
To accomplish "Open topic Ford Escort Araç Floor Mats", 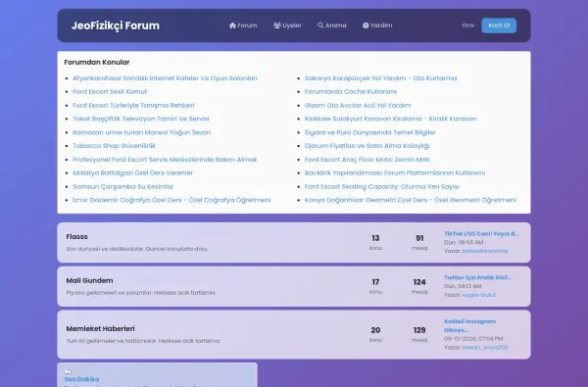I will (x=367, y=160).
